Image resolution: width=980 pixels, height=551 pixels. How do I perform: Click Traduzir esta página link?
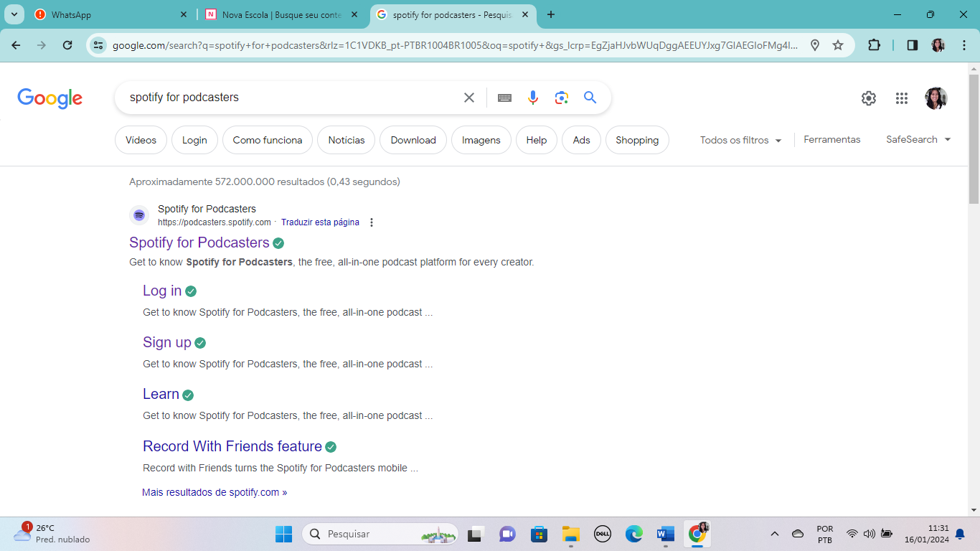tap(320, 222)
